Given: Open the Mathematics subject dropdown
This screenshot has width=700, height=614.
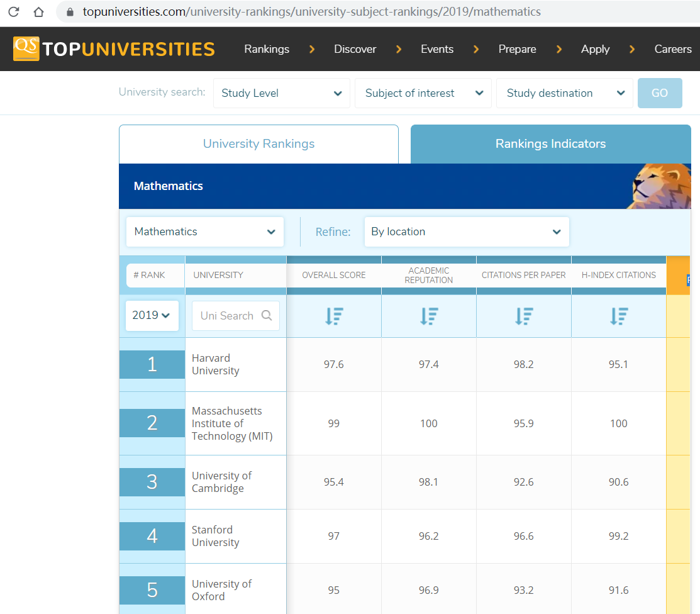Looking at the screenshot, I should click(x=204, y=232).
